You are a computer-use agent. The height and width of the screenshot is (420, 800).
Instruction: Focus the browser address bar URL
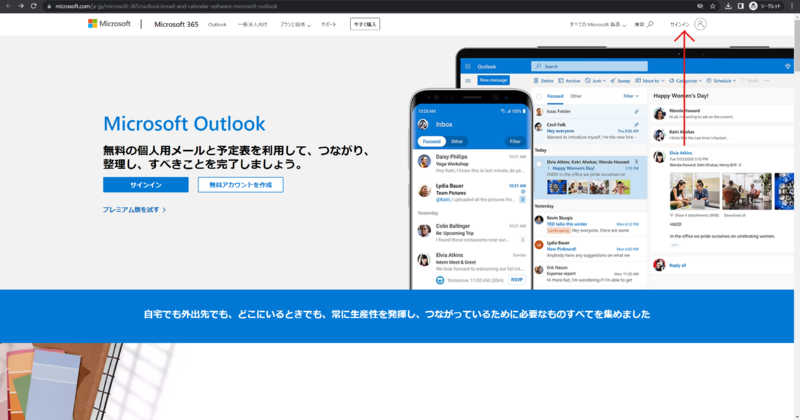pos(166,6)
